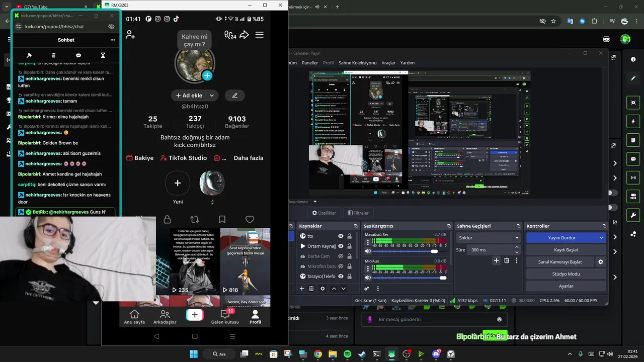
Task: Open Spotify from the taskbar
Action: pyautogui.click(x=347, y=354)
